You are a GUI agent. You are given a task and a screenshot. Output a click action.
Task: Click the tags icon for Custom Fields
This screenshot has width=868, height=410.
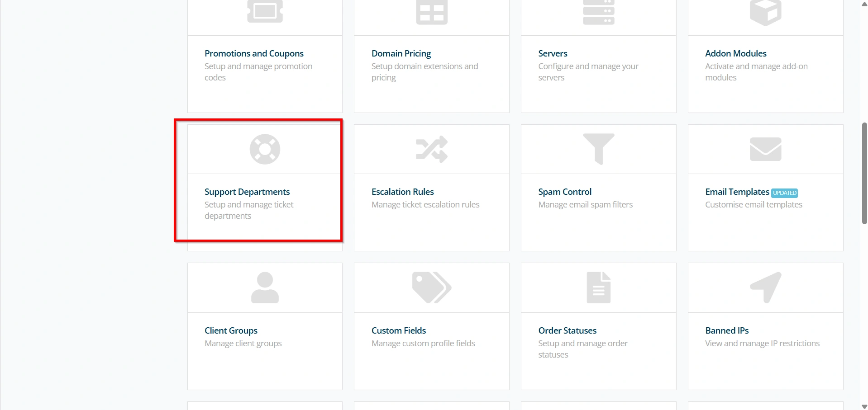tap(432, 287)
